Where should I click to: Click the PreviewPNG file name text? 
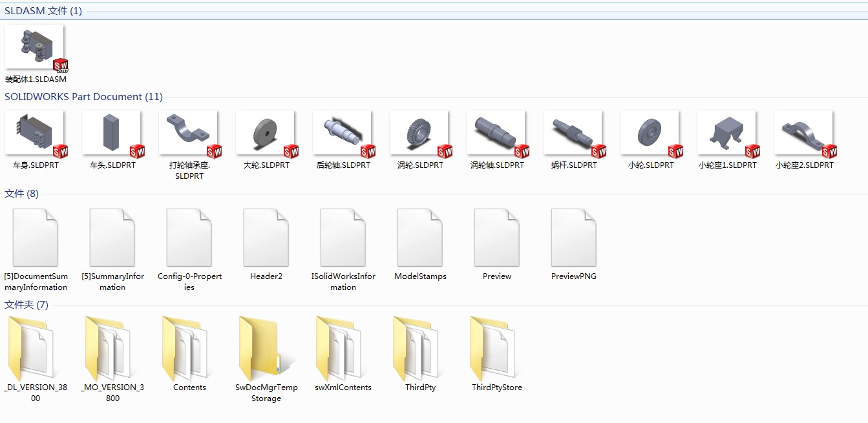tap(574, 276)
